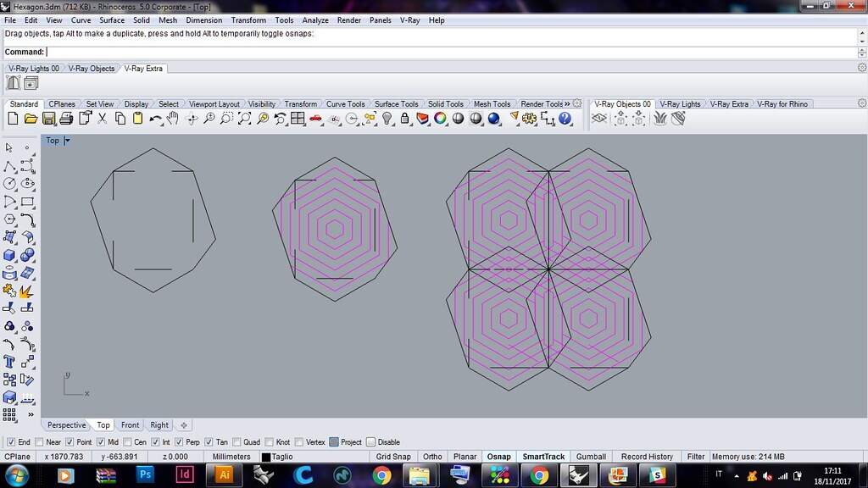
Task: Open the Transform menu
Action: pos(248,19)
